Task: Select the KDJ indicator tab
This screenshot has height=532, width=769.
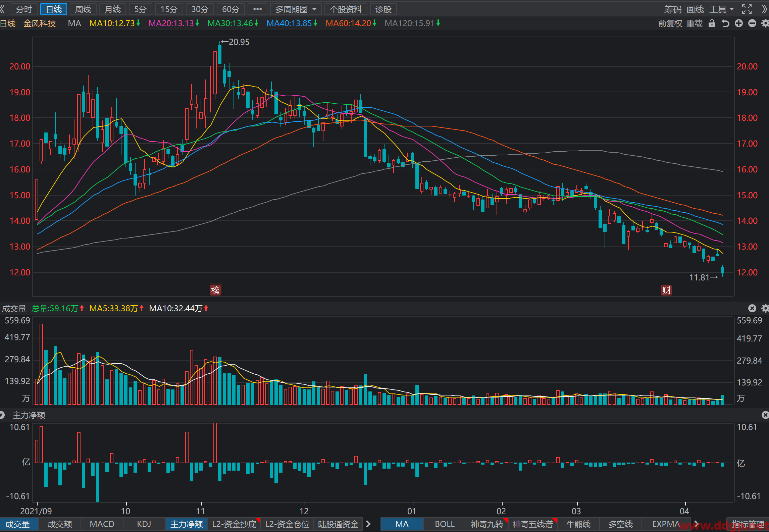Action: coord(144,524)
